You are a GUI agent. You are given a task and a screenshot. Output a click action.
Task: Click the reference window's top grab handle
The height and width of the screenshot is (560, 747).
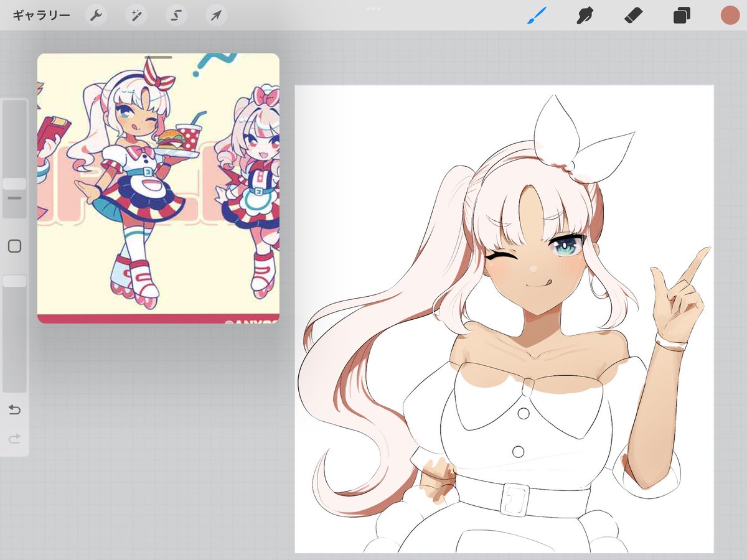[x=159, y=57]
